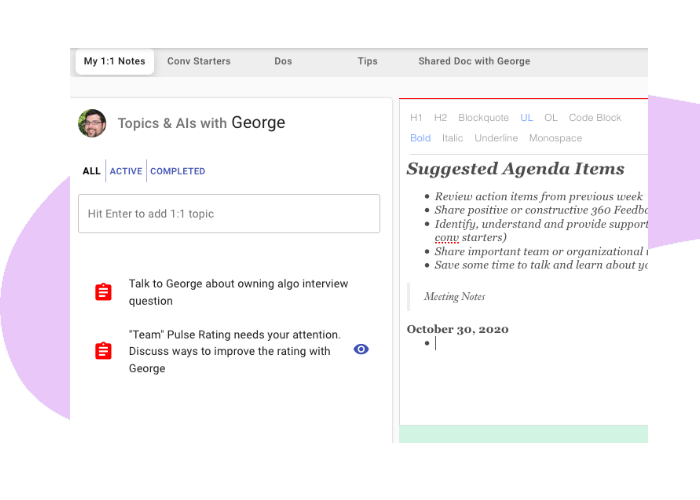
Task: Click the 'Meeting Notes' blockquote
Action: (454, 296)
